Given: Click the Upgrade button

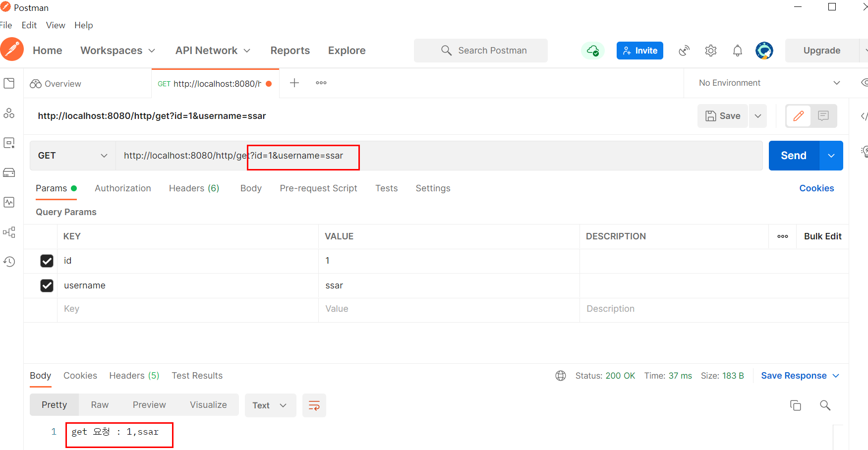Looking at the screenshot, I should (x=822, y=51).
